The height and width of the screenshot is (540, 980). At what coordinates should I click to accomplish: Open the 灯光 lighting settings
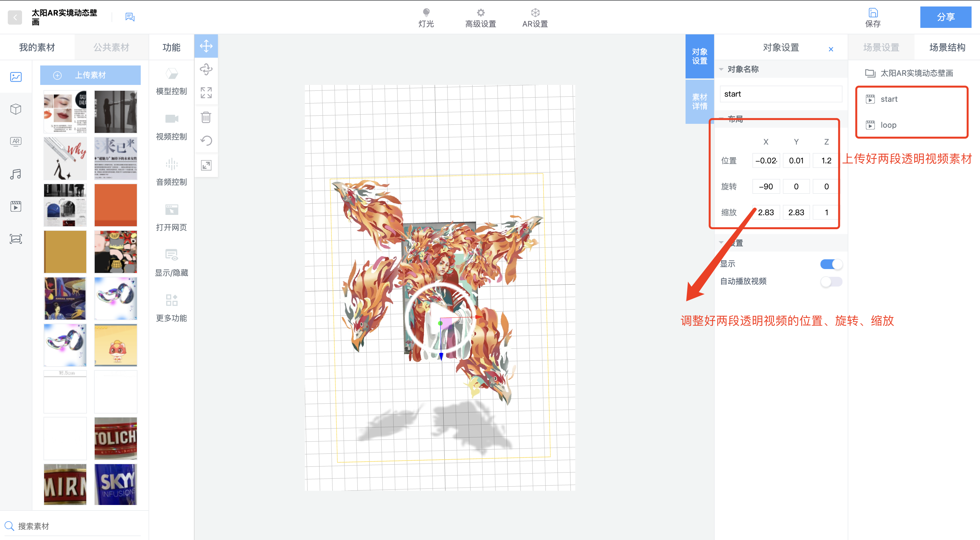(x=426, y=18)
